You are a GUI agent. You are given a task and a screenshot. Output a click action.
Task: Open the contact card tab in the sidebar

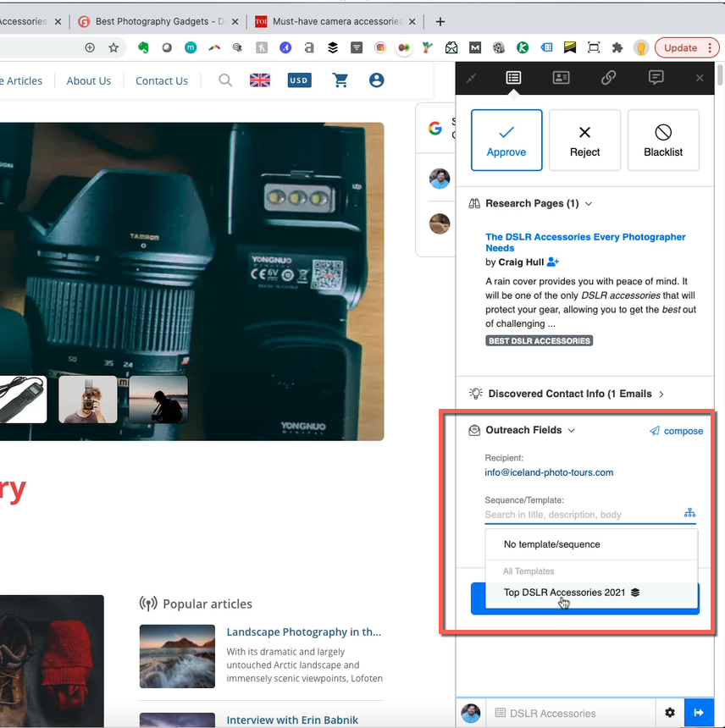coord(561,78)
